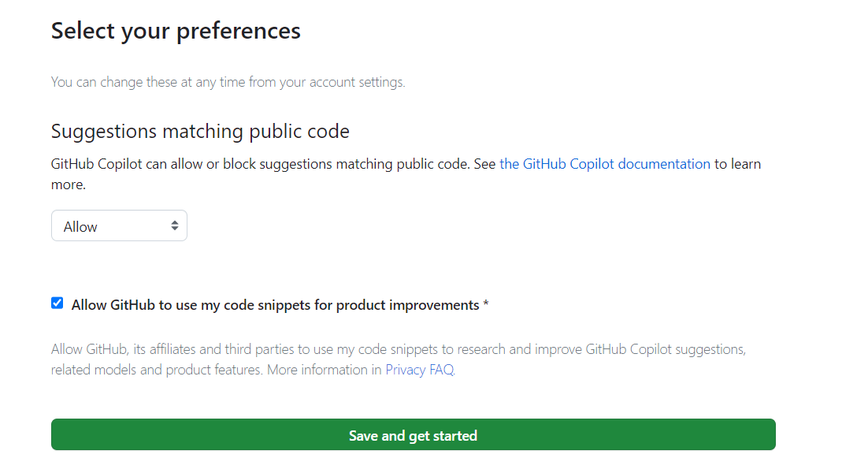Click 'related models and product features' text
The image size is (868, 473).
click(x=157, y=370)
